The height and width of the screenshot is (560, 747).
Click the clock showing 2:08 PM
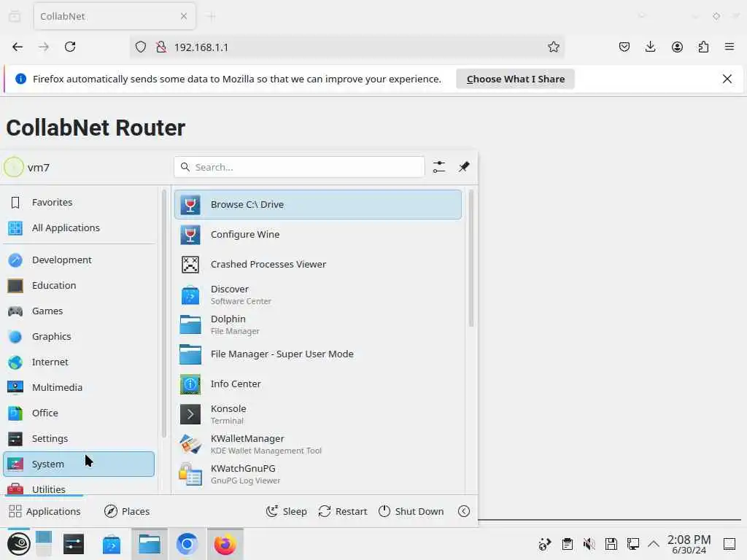(689, 544)
